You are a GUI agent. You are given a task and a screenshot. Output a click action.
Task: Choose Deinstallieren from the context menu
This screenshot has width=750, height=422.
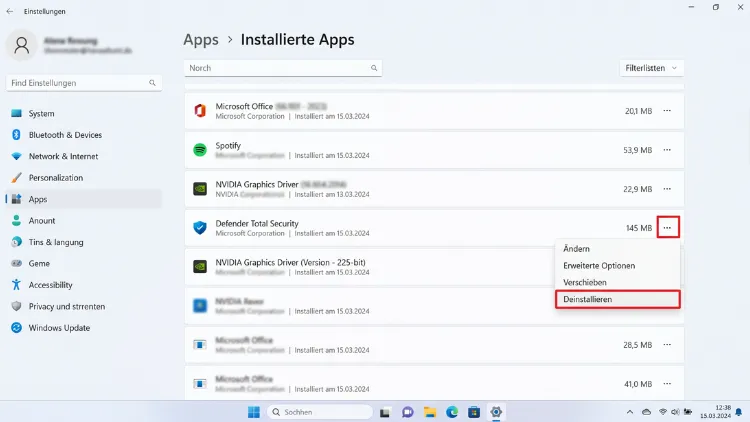(x=618, y=299)
